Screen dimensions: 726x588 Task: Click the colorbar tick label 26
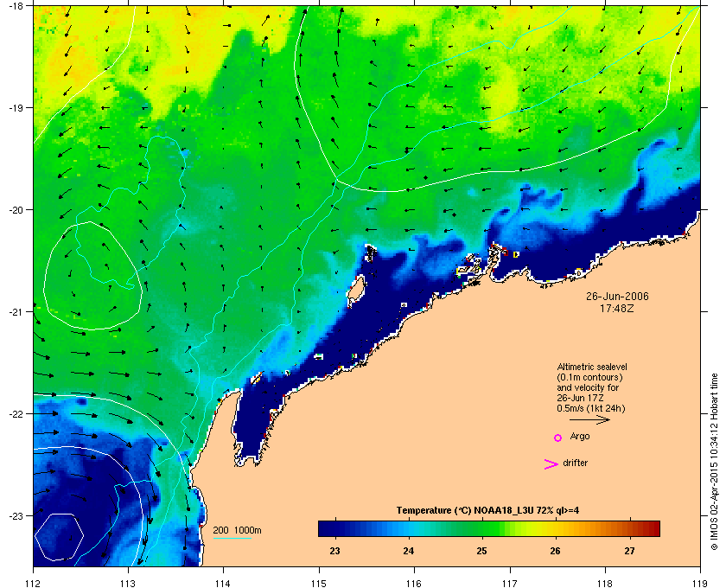pos(555,551)
